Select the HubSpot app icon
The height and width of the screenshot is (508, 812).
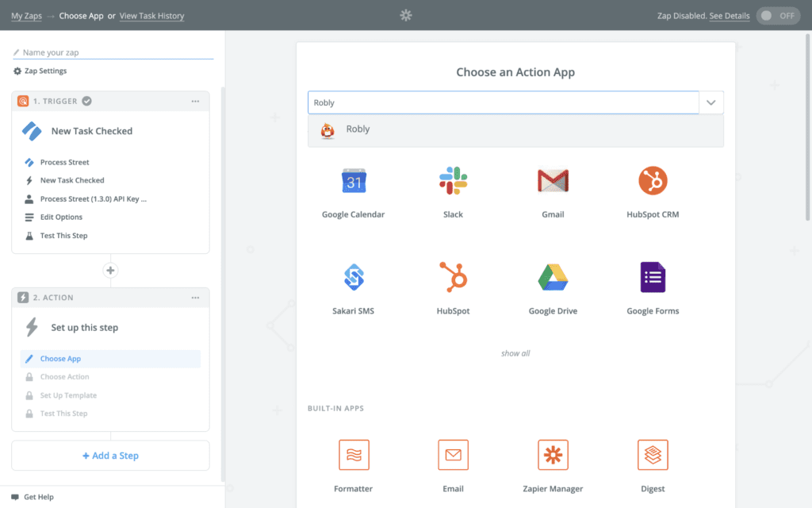[x=453, y=277]
